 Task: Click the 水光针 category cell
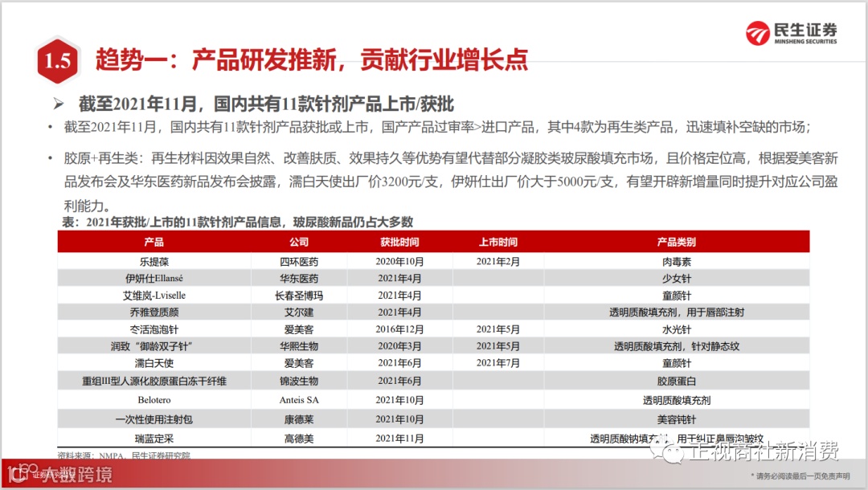[x=677, y=329]
